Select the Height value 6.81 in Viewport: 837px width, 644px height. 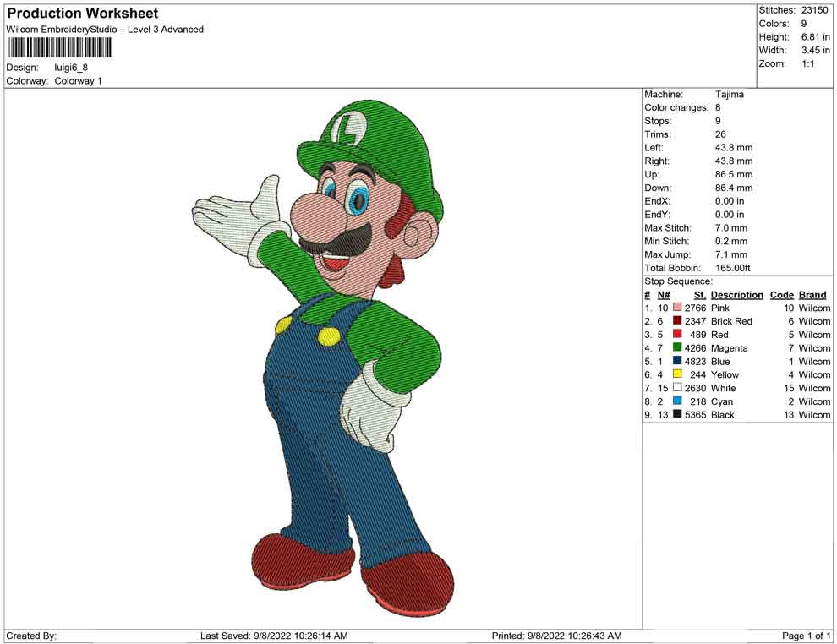(815, 37)
